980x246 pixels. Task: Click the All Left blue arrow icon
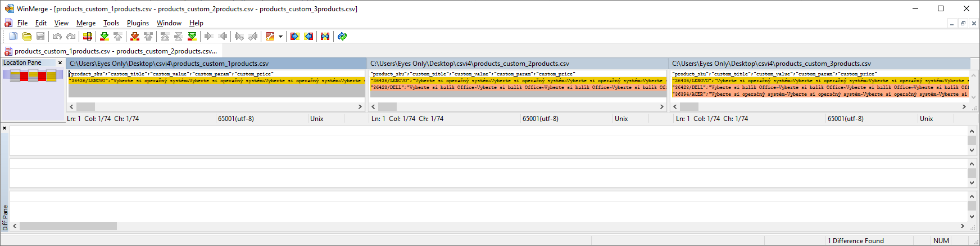[308, 37]
